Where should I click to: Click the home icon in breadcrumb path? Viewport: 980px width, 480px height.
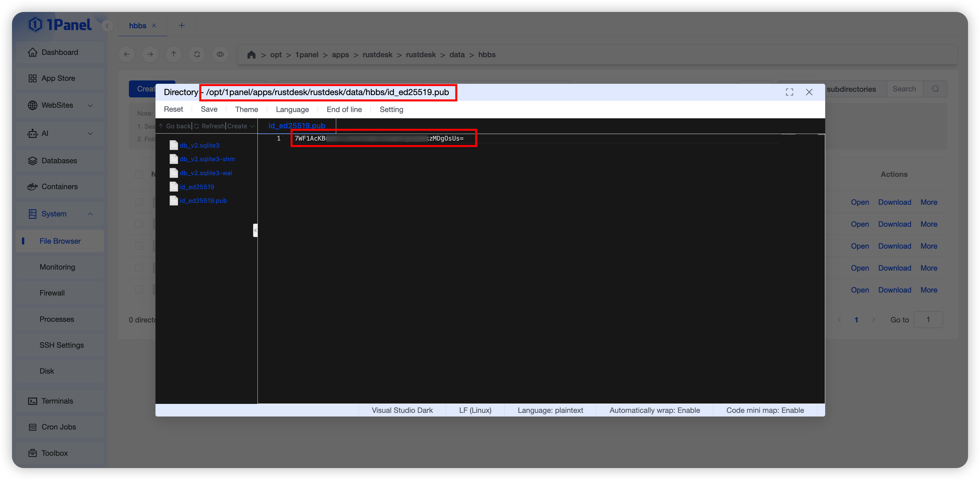[x=251, y=55]
